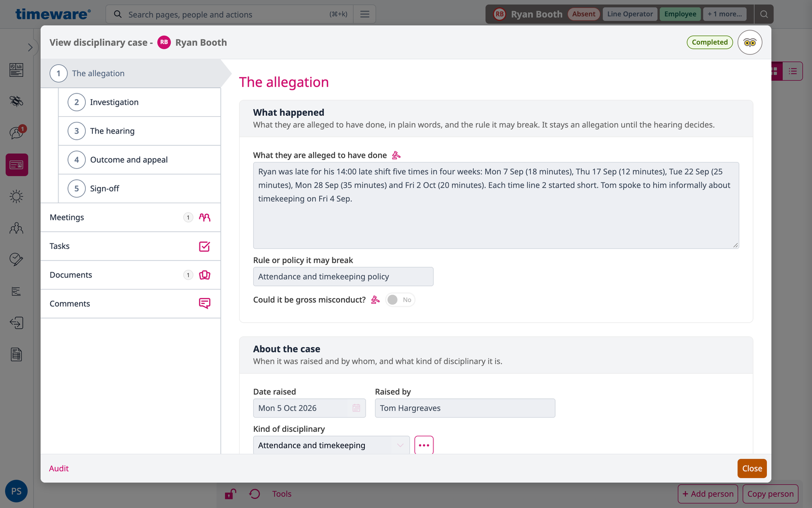The image size is (812, 508).
Task: Open the people group sidebar icon
Action: (x=16, y=228)
